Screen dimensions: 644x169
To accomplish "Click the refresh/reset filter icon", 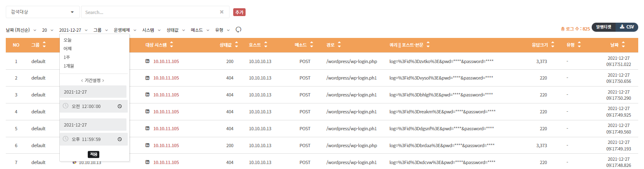I will pyautogui.click(x=238, y=30).
